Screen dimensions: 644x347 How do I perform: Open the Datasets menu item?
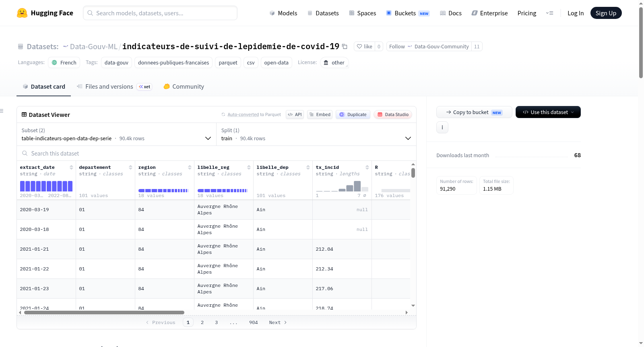(323, 13)
